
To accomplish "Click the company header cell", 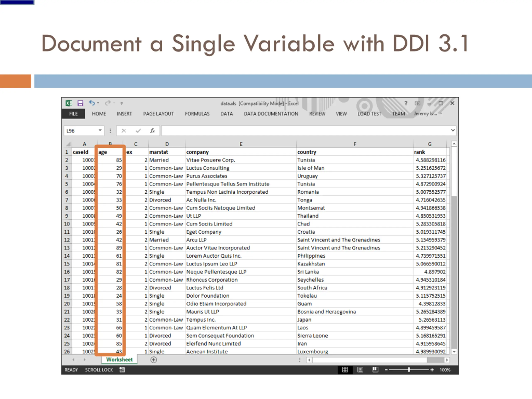I will coord(241,152).
